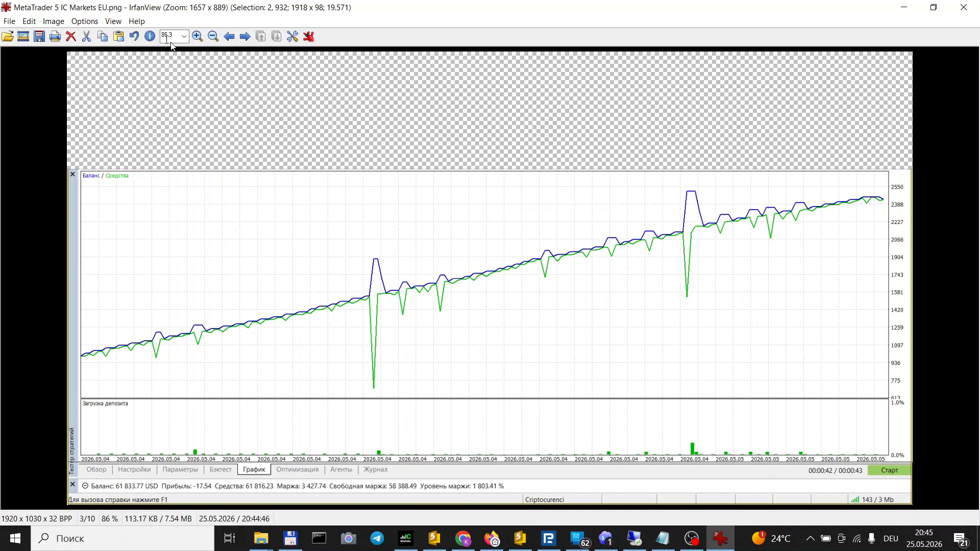This screenshot has width=980, height=551.
Task: Open IrfanView settings with wrench icon
Action: click(x=292, y=36)
